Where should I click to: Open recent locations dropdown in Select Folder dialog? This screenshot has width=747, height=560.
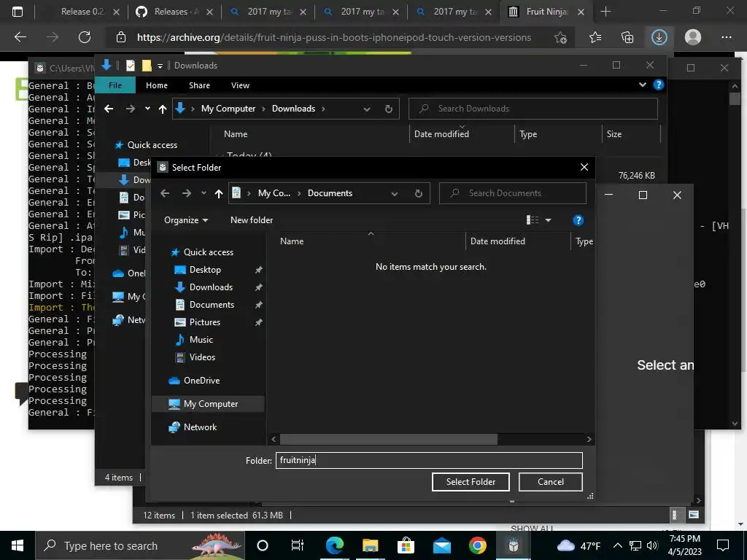coord(204,192)
